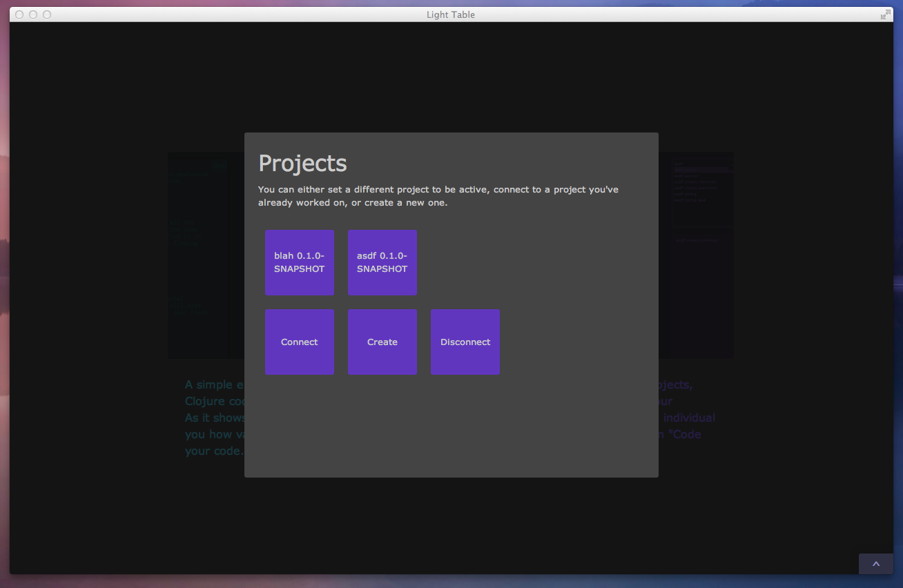Click the asdf.views.common label below the namespace list

click(697, 240)
